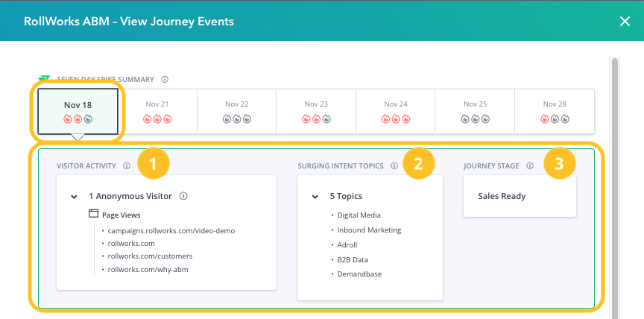This screenshot has width=644, height=319.
Task: Select the Nov 22 spike day
Action: [236, 111]
